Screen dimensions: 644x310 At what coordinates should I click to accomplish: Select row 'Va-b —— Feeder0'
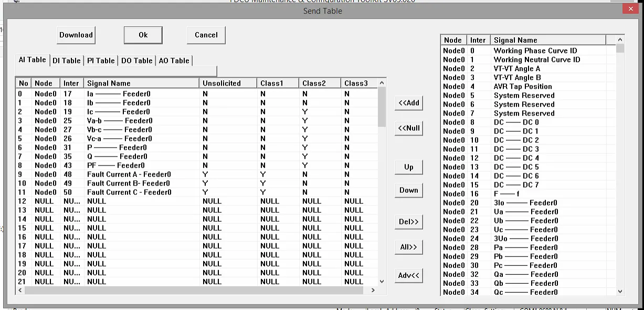click(x=196, y=121)
